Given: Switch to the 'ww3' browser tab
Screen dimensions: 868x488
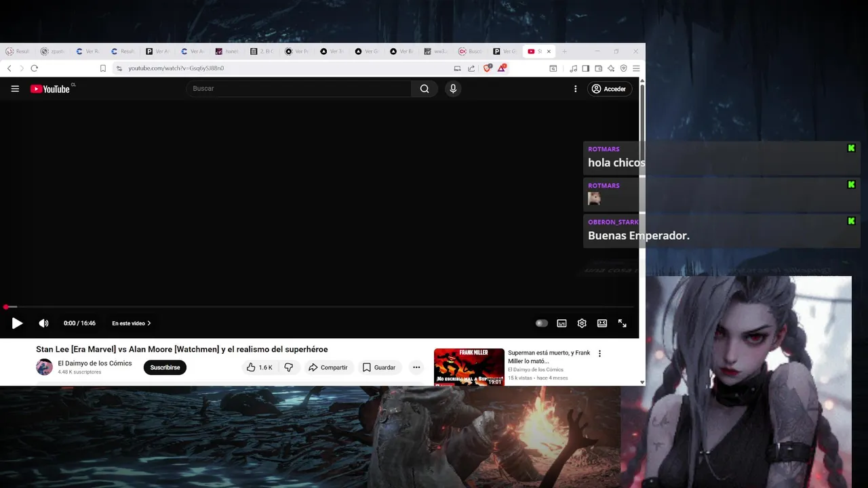Looking at the screenshot, I should (437, 52).
